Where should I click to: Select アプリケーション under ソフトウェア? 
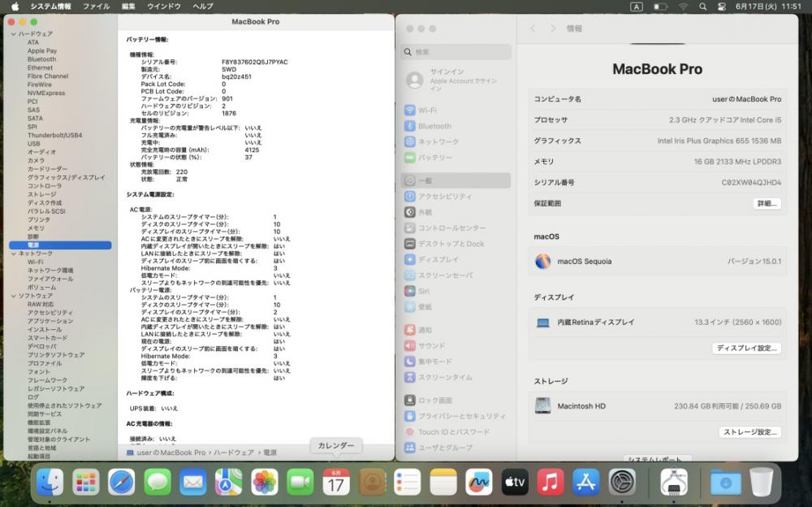tap(50, 321)
